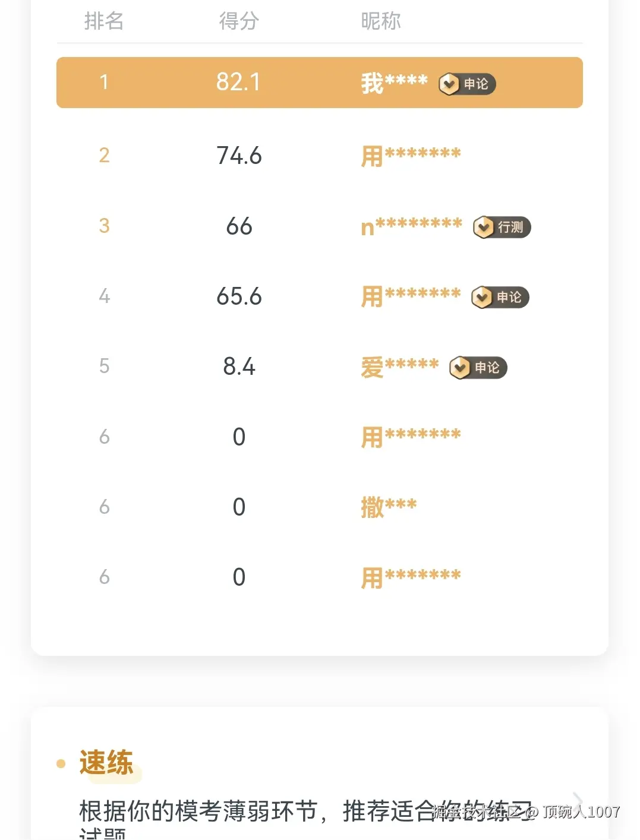The height and width of the screenshot is (840, 640).
Task: Tap the 74.6 score in rank 2
Action: [x=239, y=156]
